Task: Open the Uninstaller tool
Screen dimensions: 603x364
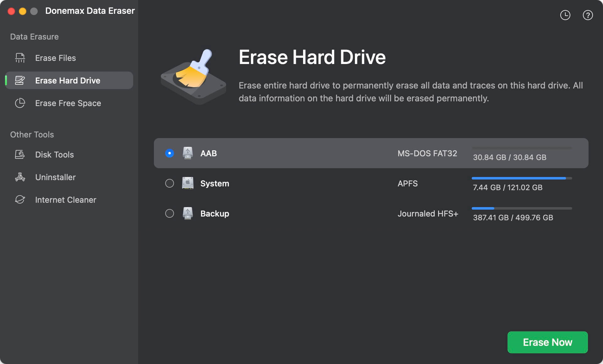Action: tap(69, 177)
